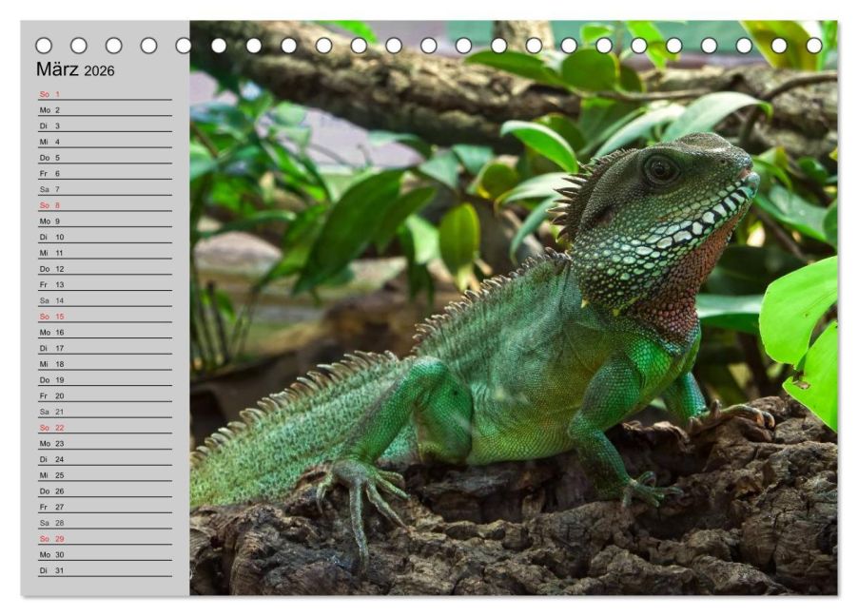This screenshot has width=858, height=616.
Task: Select the Do 26 calendar row
Action: point(105,491)
